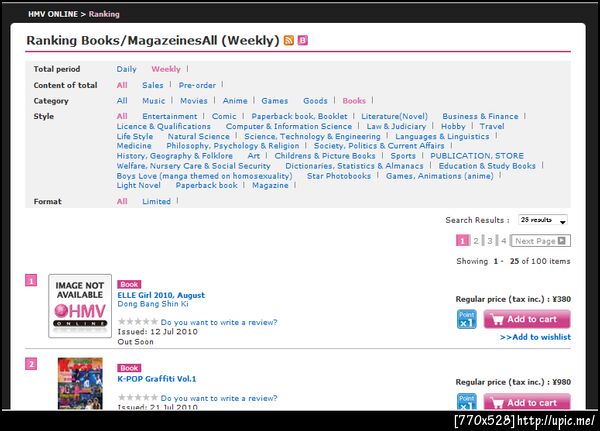Jump to results page 4
Screen dimensions: 600x431
504,241
